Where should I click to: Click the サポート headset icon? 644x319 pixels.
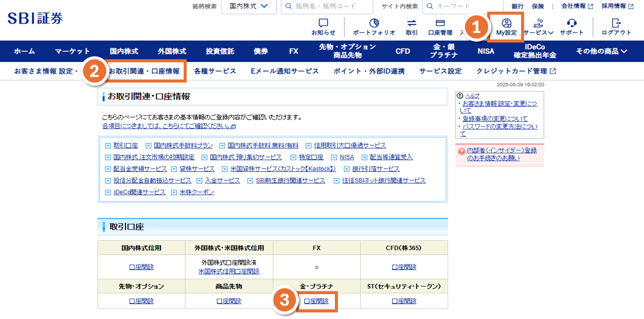point(572,23)
